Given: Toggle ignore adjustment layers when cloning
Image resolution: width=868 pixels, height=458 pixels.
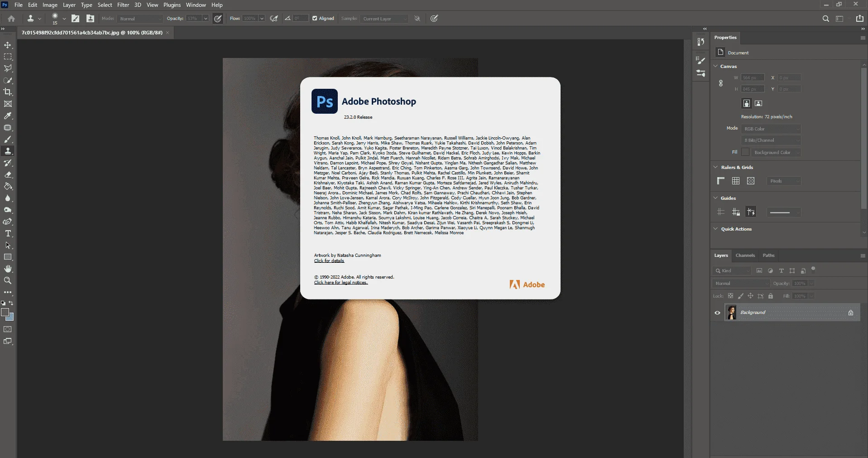Looking at the screenshot, I should [x=417, y=19].
